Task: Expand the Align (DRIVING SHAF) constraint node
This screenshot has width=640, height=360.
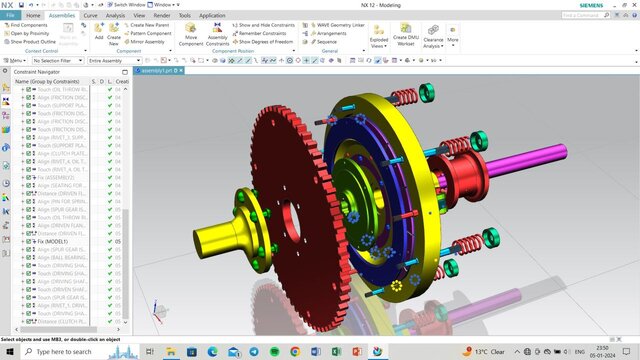Action: coord(23,282)
